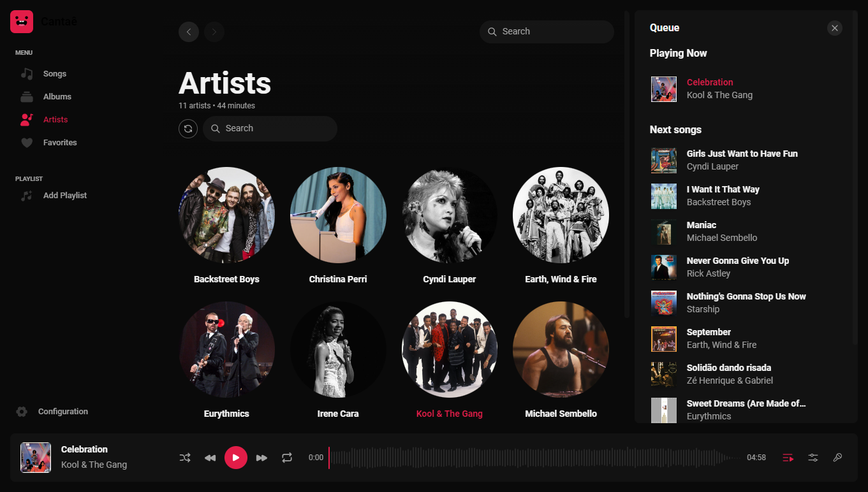
Task: Click the September album cover in queue
Action: 664,339
